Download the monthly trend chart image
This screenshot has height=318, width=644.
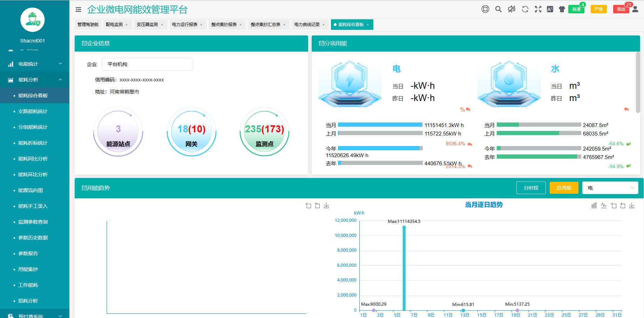(x=632, y=205)
